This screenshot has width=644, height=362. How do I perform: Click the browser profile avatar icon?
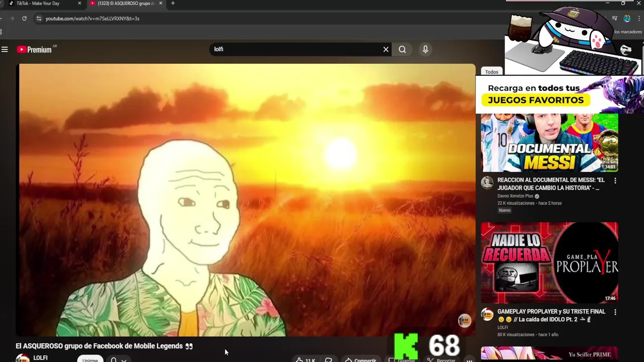(x=627, y=19)
